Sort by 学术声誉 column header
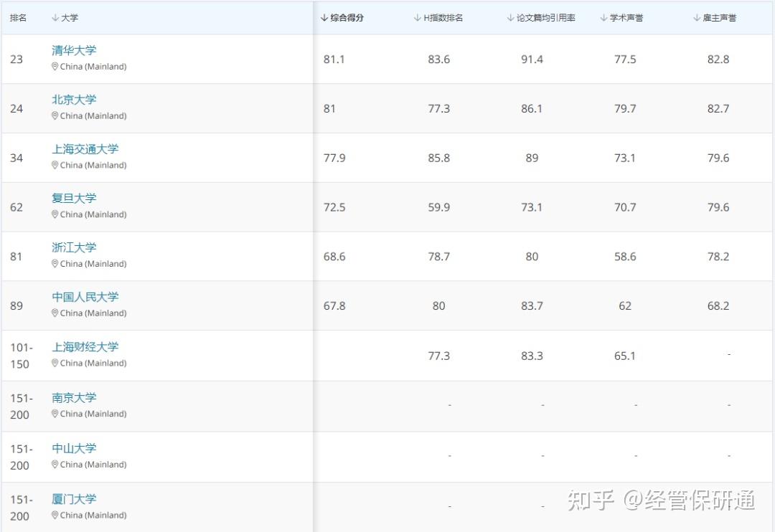Screen dimensions: 775x532 click(x=621, y=18)
